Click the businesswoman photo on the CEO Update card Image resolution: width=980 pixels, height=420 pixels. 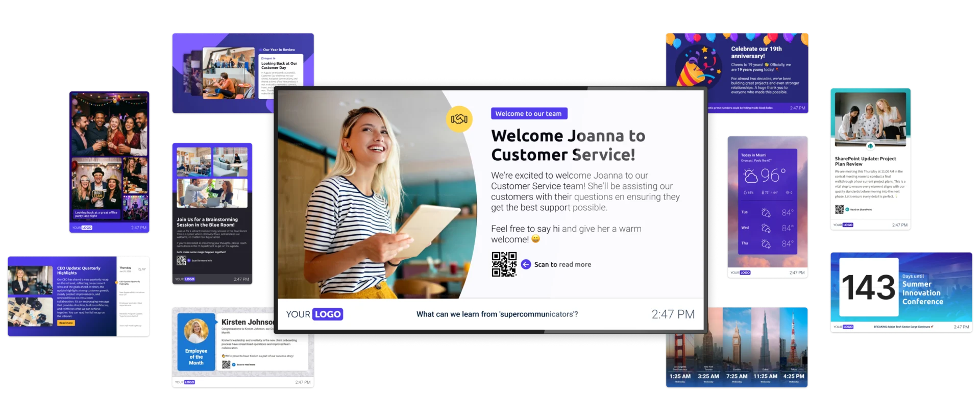point(31,280)
